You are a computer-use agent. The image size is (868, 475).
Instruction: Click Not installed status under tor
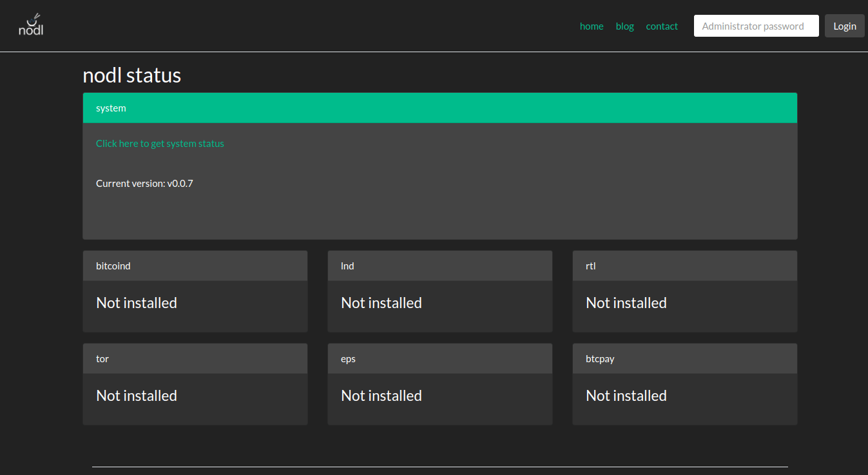coord(137,396)
